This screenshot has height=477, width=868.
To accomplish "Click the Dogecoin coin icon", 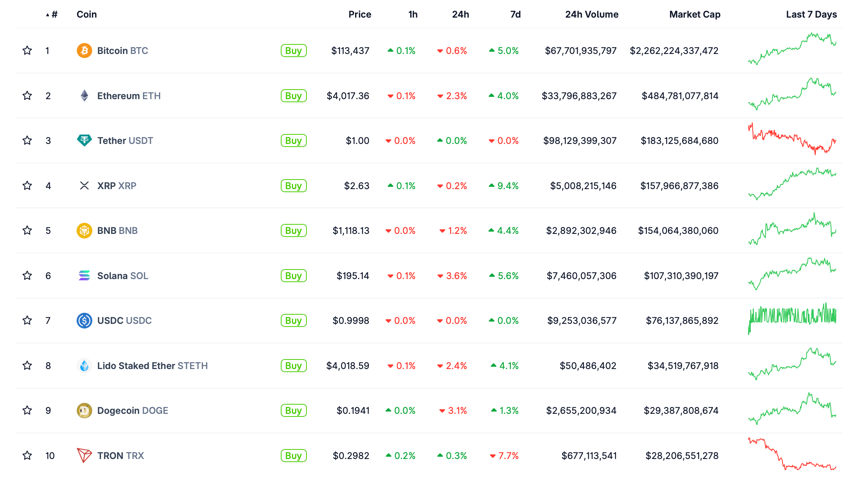I will [x=84, y=410].
